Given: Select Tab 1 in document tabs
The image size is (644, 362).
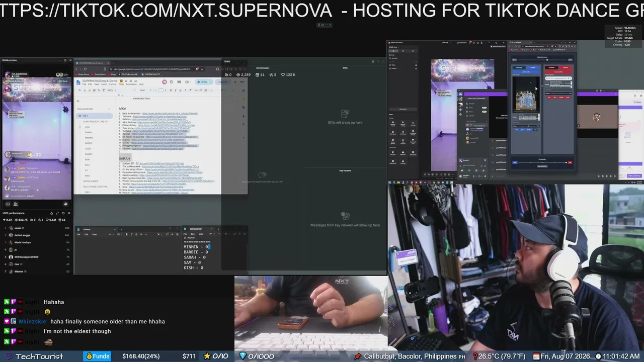Looking at the screenshot, I should (x=95, y=116).
